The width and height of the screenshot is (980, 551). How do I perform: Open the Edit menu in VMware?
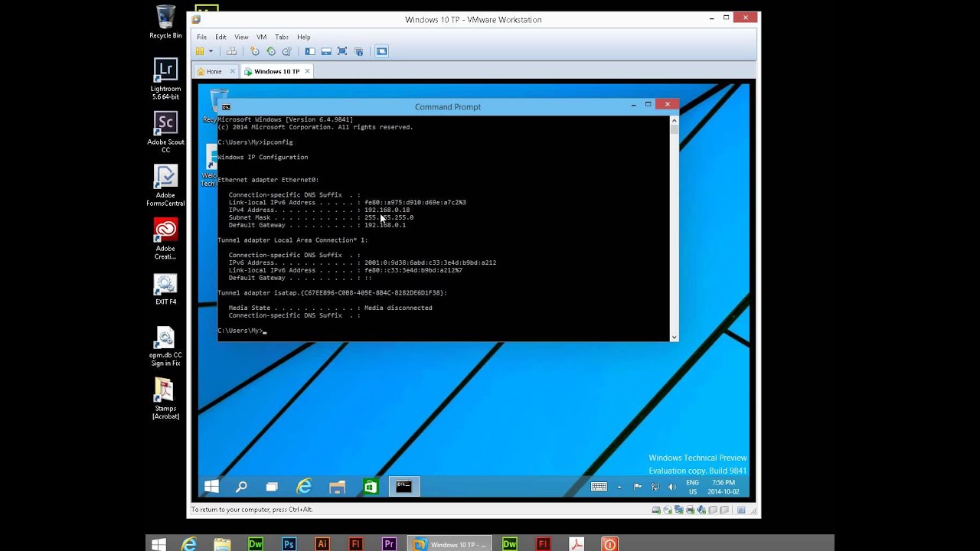pos(220,37)
